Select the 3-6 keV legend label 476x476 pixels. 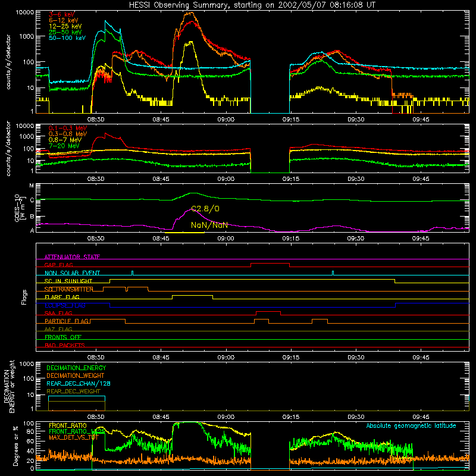pyautogui.click(x=62, y=14)
